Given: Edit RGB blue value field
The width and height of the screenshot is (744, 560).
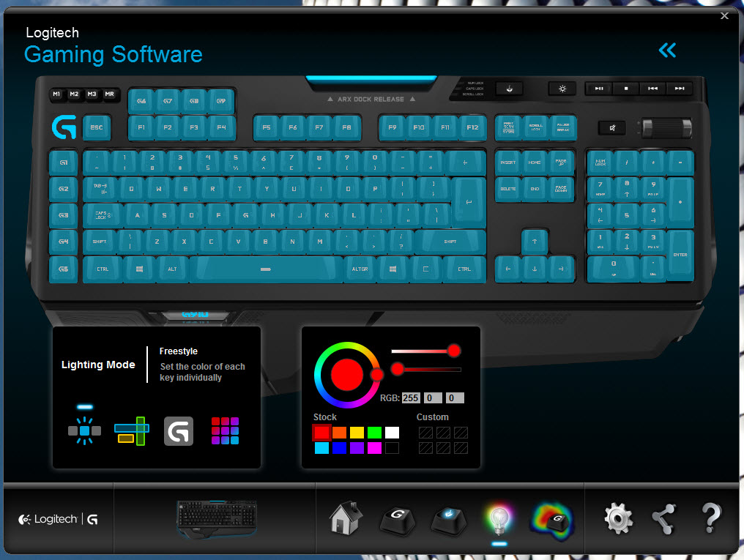Looking at the screenshot, I should (x=455, y=397).
